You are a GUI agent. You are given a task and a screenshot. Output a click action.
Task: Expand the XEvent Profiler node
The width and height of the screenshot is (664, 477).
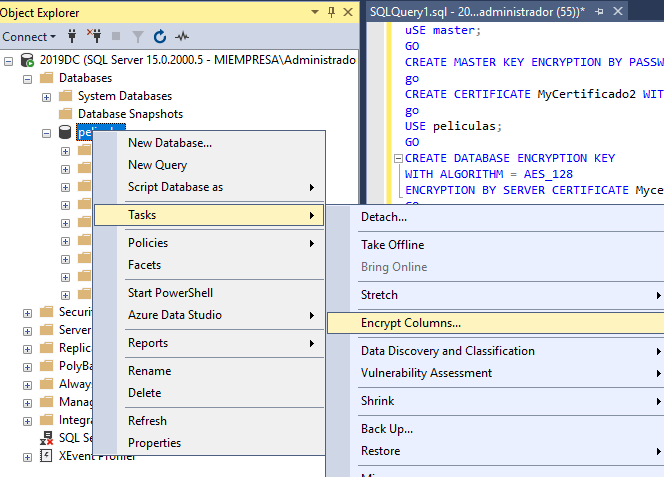tap(28, 456)
